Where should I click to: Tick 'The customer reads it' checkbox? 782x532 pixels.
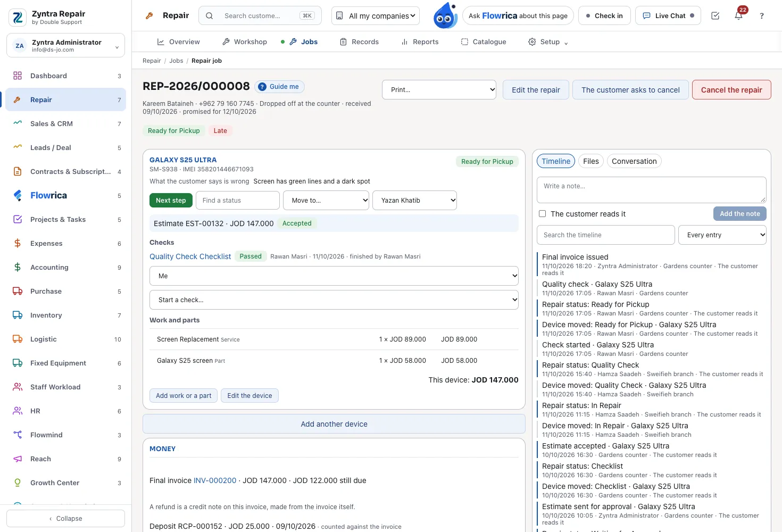click(542, 214)
